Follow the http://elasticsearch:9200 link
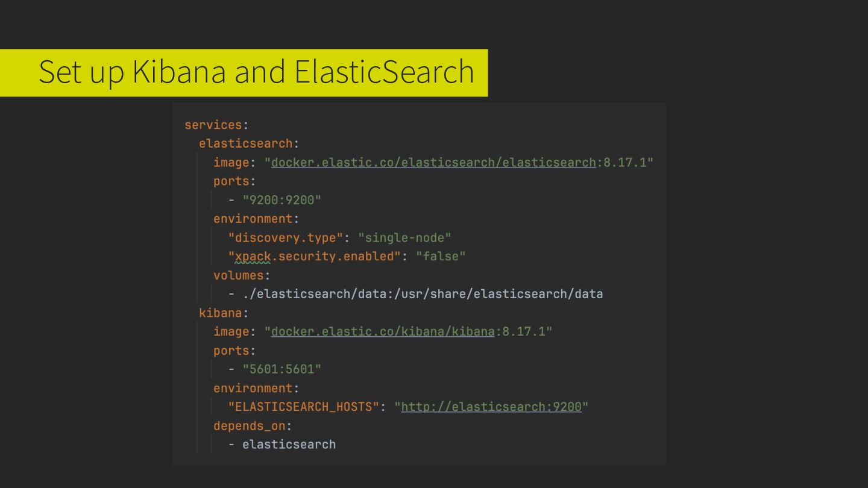Viewport: 868px width, 488px height. tap(491, 407)
